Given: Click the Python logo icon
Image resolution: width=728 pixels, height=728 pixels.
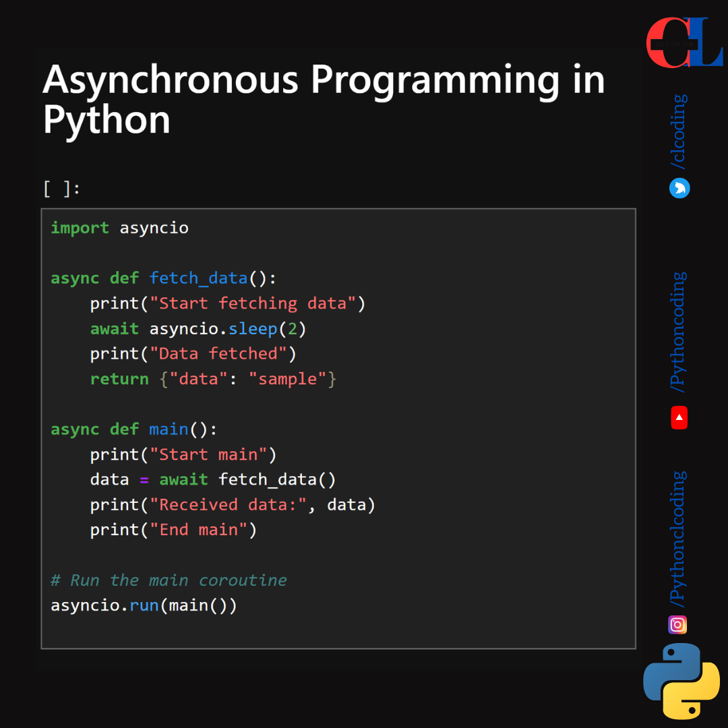Looking at the screenshot, I should point(681,681).
